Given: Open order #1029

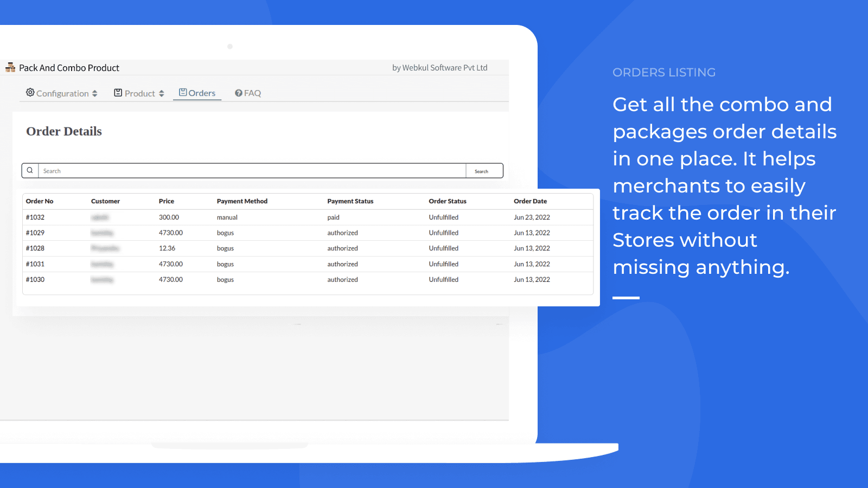Looking at the screenshot, I should pyautogui.click(x=35, y=233).
